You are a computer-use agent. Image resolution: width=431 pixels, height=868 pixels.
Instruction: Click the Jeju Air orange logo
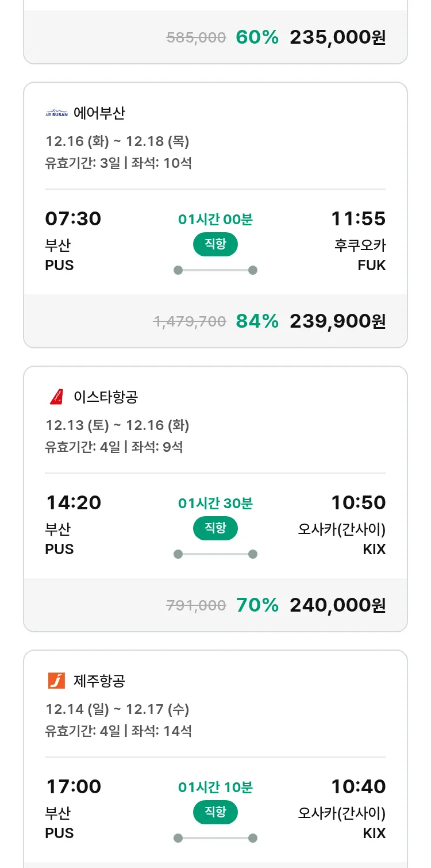click(x=56, y=681)
